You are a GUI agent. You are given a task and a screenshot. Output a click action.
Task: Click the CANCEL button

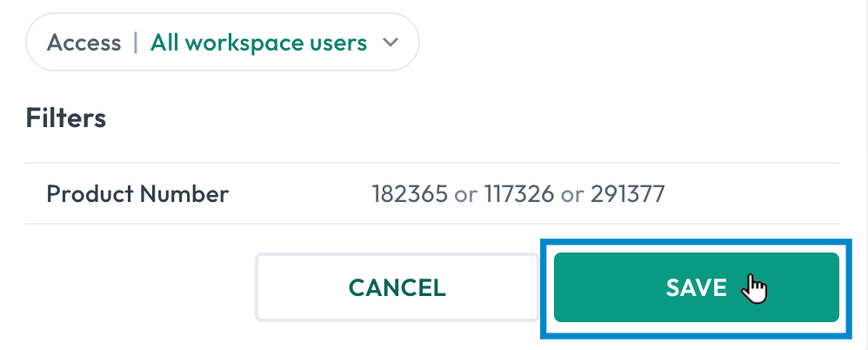397,287
